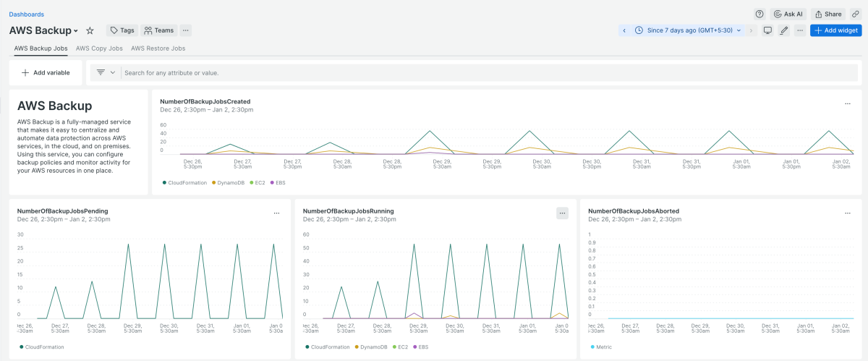The image size is (868, 361).
Task: Click the NumberOfBackupJobsPending widget title
Action: tap(63, 211)
